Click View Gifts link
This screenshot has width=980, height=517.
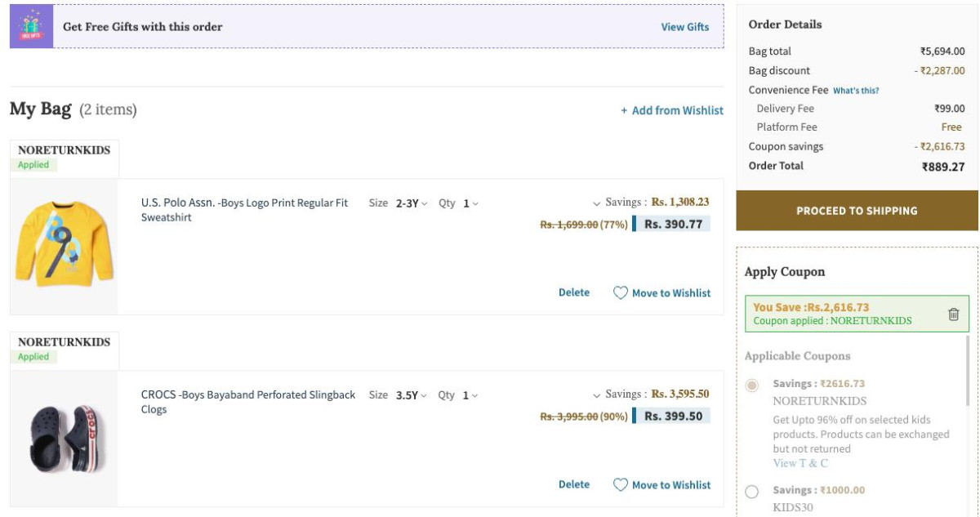(685, 27)
